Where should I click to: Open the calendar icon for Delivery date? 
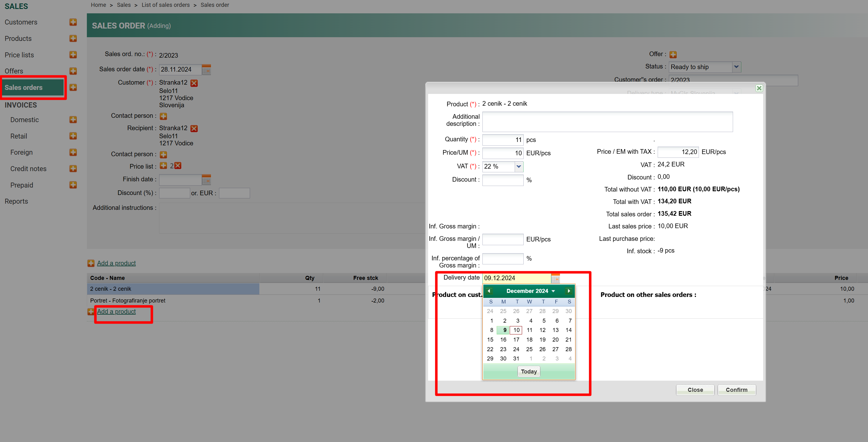coord(555,278)
